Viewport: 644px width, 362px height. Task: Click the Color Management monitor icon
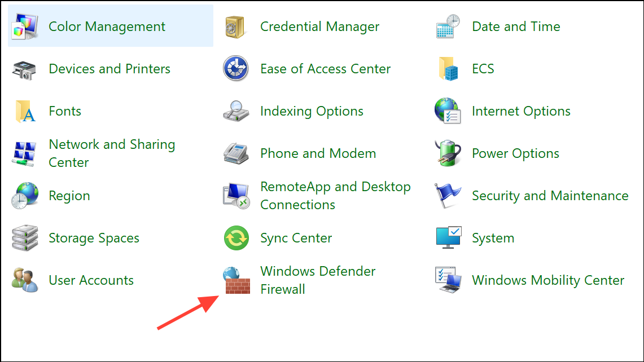point(25,27)
